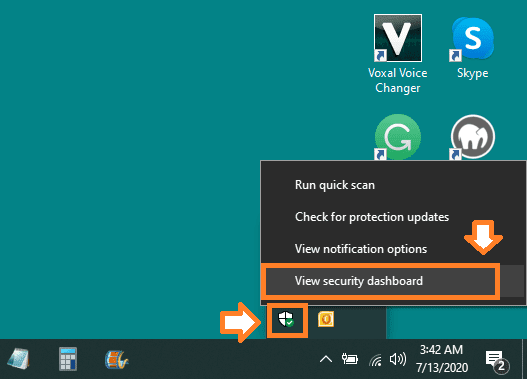The width and height of the screenshot is (527, 379).
Task: Open the Skype desktop shortcut
Action: tap(473, 48)
